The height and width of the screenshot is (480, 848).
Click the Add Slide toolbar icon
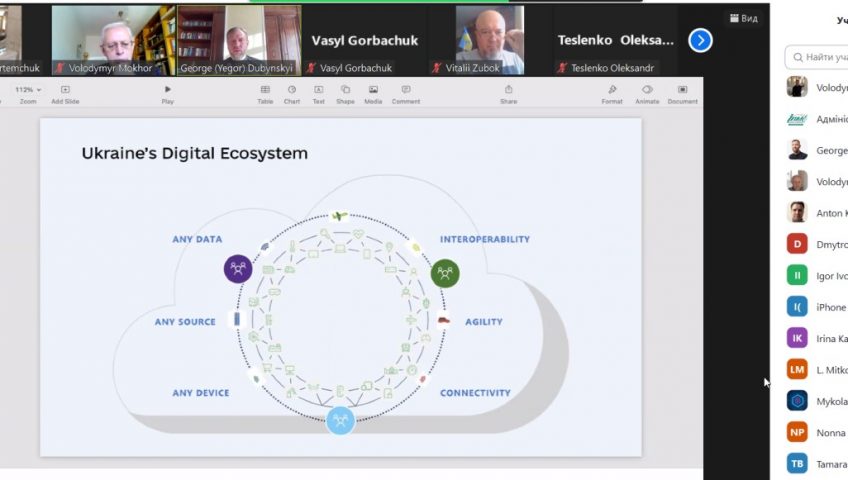point(65,90)
